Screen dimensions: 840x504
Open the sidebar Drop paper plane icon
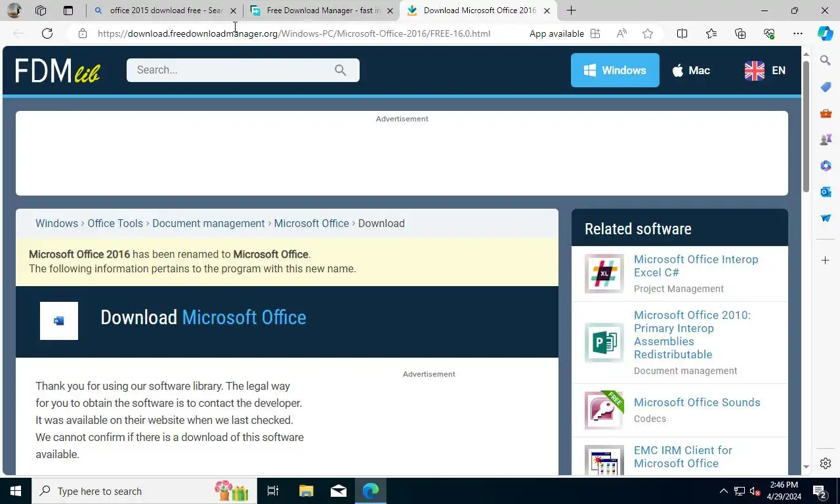[826, 219]
